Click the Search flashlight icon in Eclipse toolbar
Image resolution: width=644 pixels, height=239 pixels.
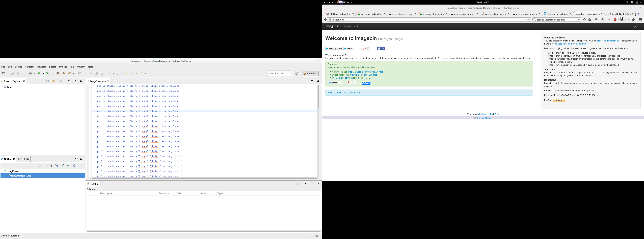[69, 73]
